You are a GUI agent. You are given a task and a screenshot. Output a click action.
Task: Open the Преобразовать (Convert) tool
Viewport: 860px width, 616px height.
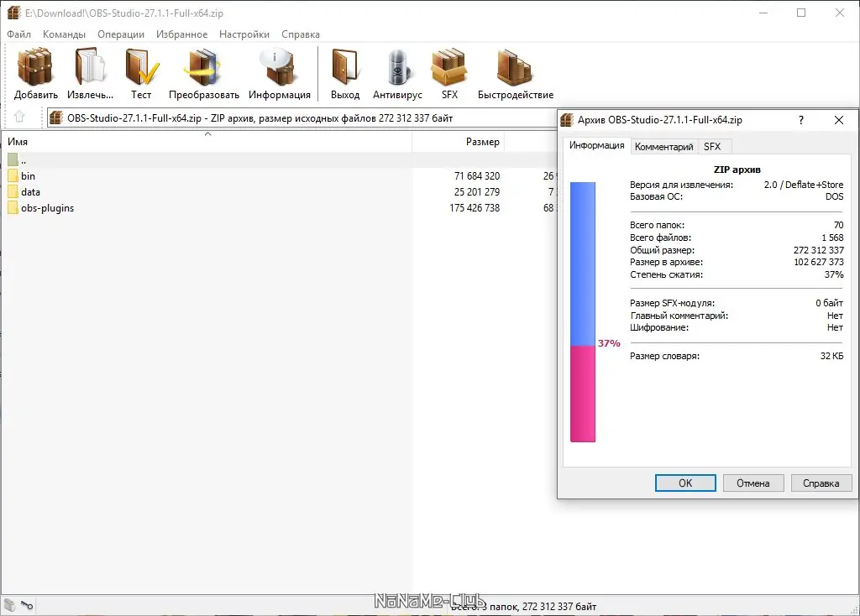(203, 67)
